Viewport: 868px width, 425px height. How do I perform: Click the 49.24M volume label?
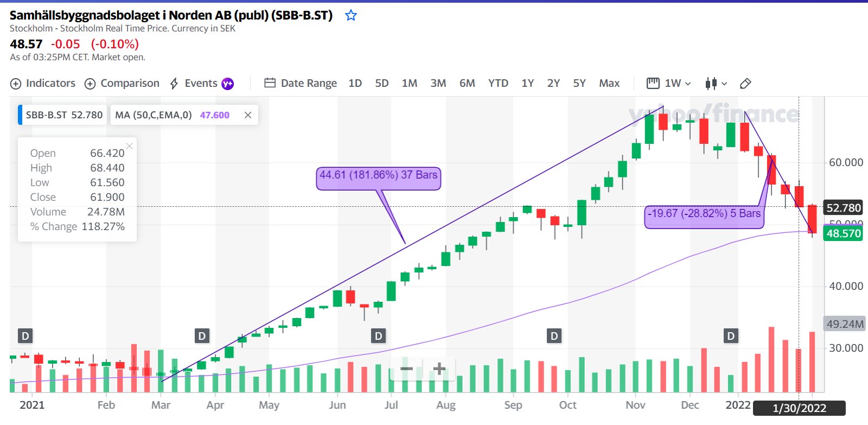tap(844, 324)
